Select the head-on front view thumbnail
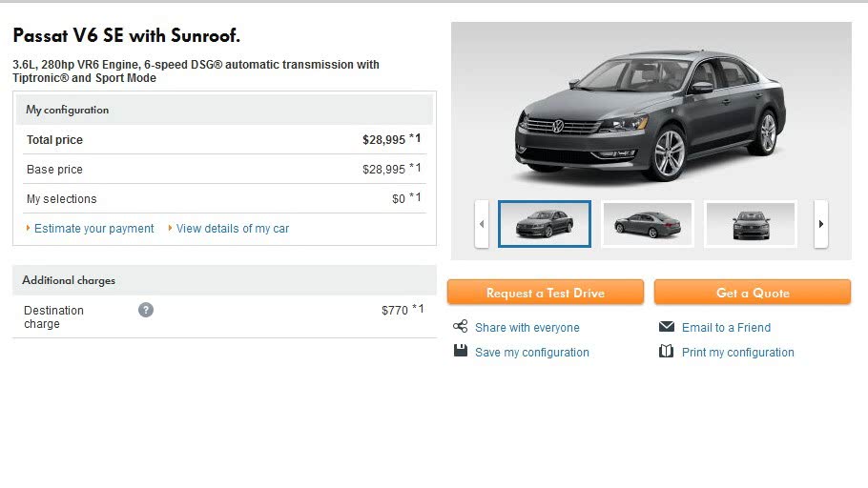The height and width of the screenshot is (488, 868). pos(751,224)
